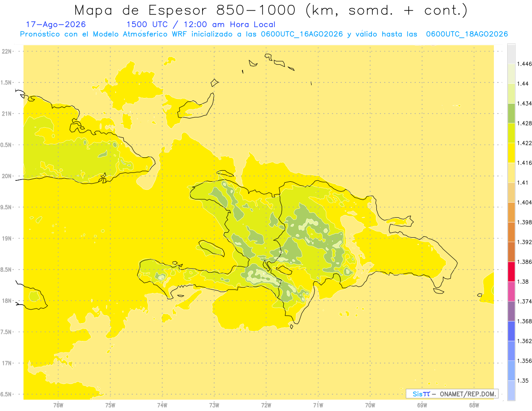Click the legend value '1.362'
This screenshot has width=532, height=411.
pyautogui.click(x=524, y=341)
